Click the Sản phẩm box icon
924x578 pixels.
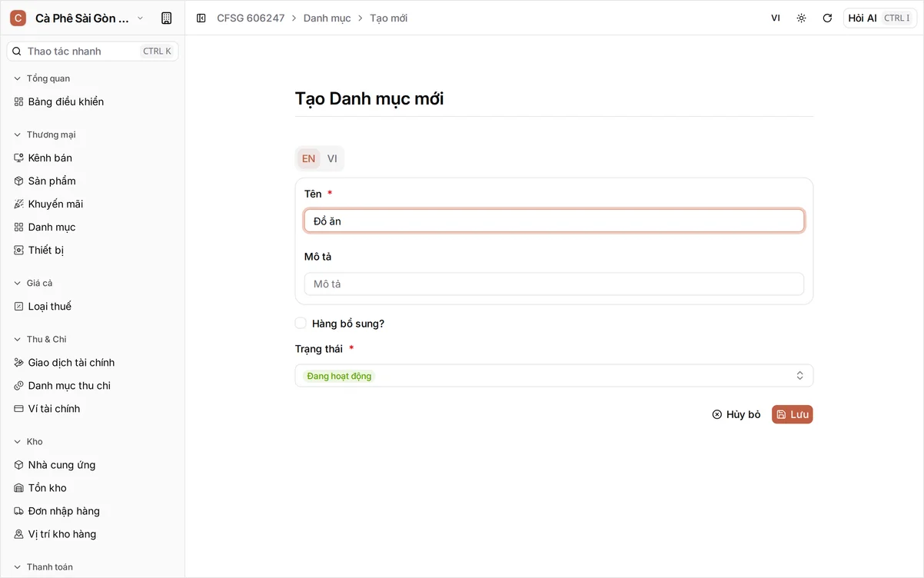19,181
